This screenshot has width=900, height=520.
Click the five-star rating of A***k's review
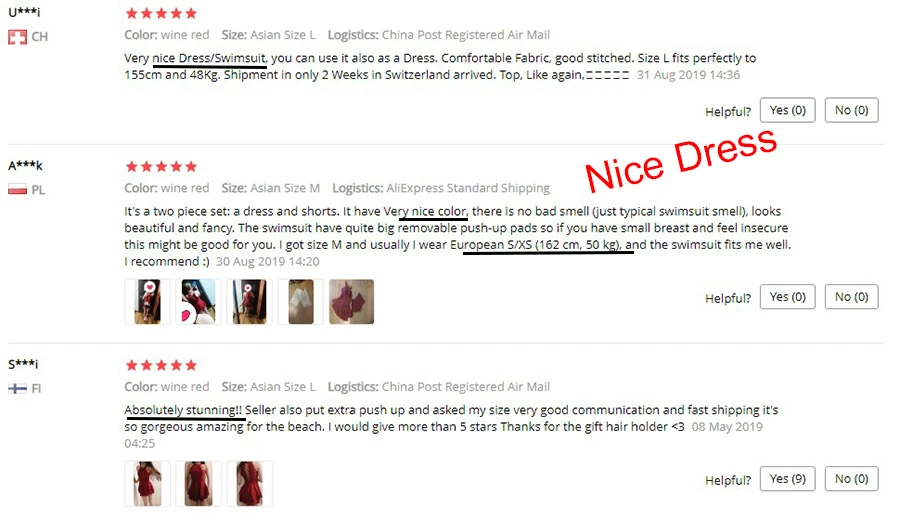tap(161, 166)
